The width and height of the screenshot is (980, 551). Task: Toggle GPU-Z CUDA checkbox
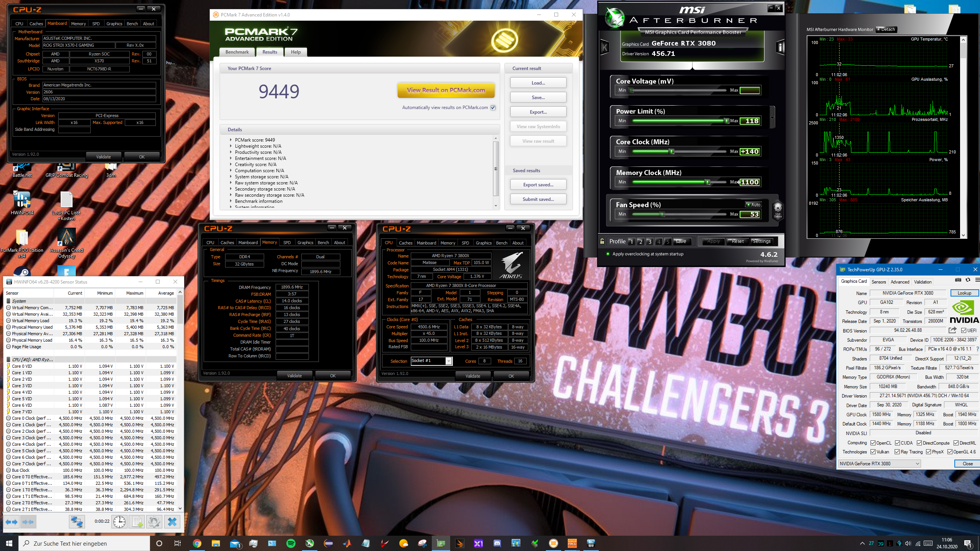[x=897, y=443]
